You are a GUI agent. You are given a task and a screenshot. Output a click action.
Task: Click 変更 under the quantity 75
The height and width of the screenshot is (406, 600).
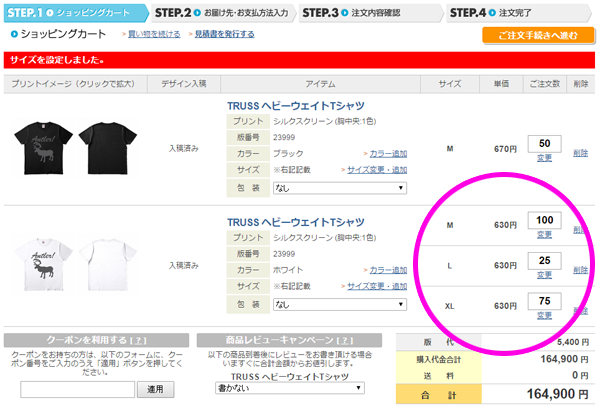[545, 315]
